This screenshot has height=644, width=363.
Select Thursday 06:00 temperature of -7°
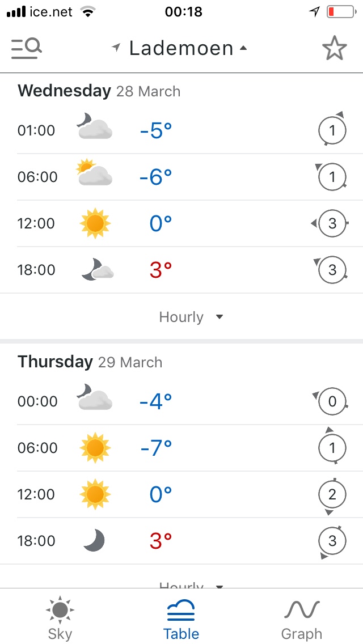click(155, 448)
